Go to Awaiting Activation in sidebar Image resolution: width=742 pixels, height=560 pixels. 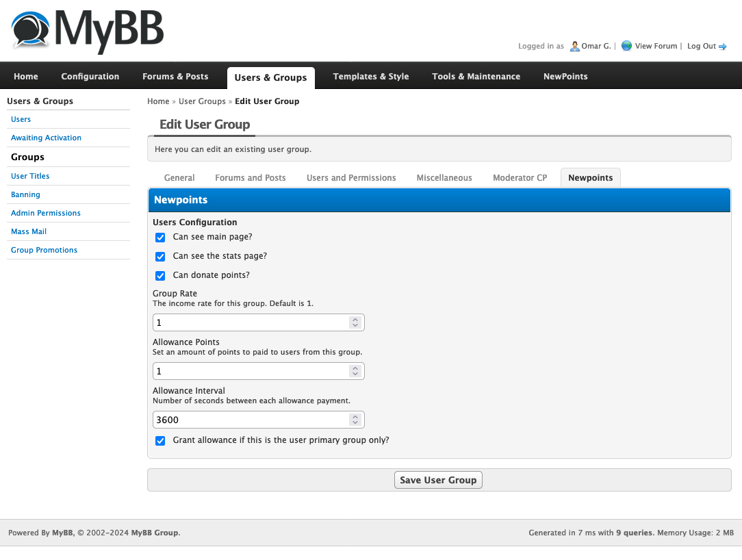(x=46, y=138)
